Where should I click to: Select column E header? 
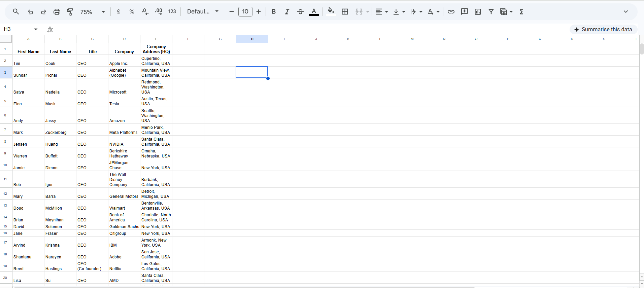coord(156,39)
